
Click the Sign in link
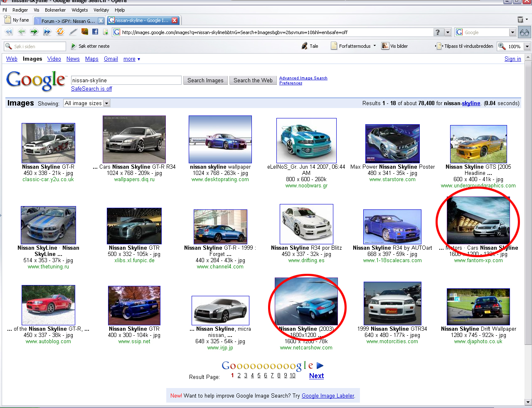click(x=513, y=59)
